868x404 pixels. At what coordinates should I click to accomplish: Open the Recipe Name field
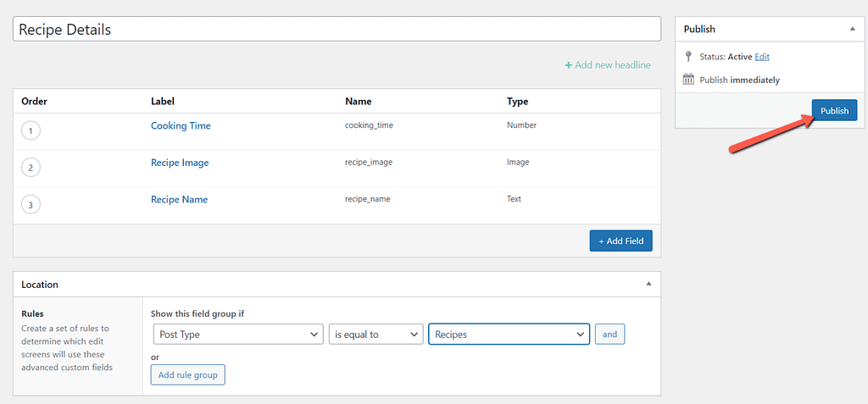coord(179,199)
